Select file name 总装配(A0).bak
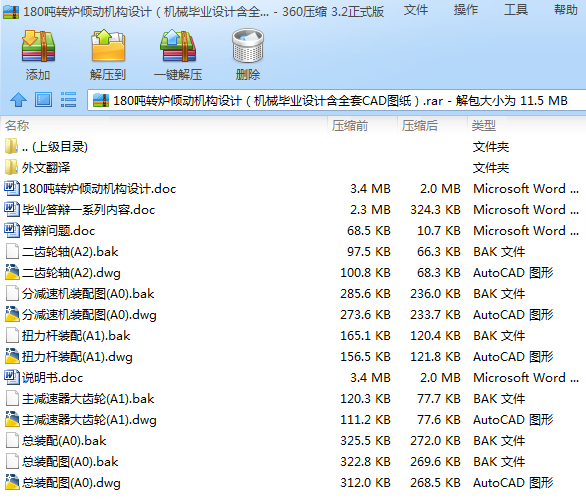Image resolution: width=586 pixels, height=502 pixels. 64,441
